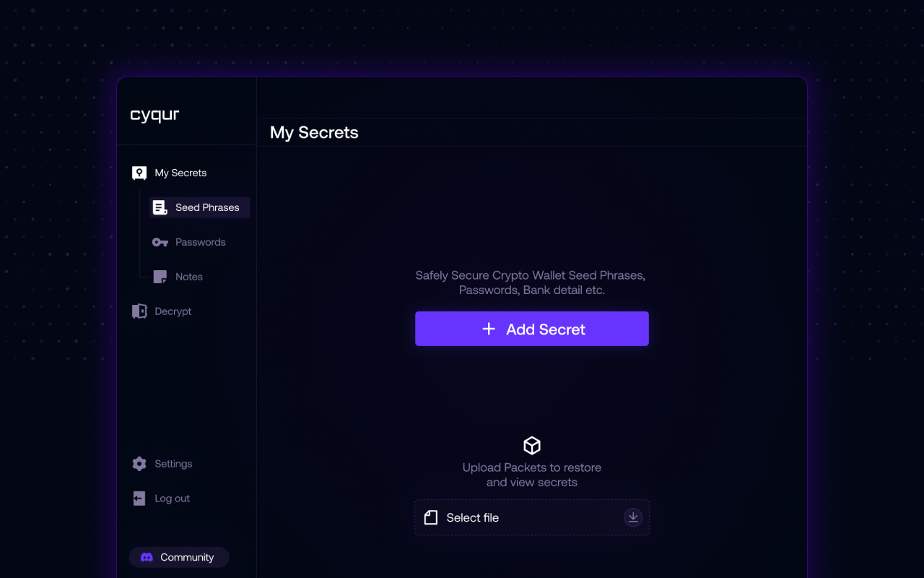Screen dimensions: 924x578
Task: Click the My Secrets vault icon
Action: tap(139, 173)
